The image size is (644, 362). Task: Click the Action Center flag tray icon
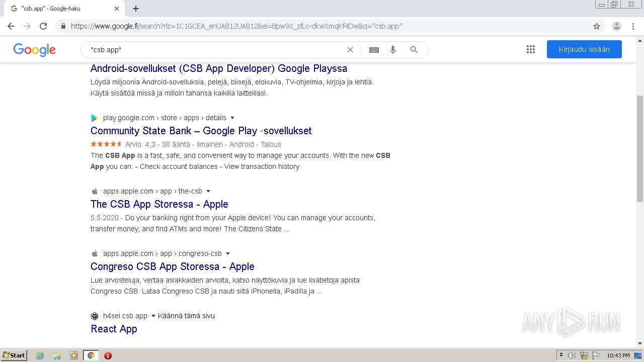pyautogui.click(x=596, y=355)
